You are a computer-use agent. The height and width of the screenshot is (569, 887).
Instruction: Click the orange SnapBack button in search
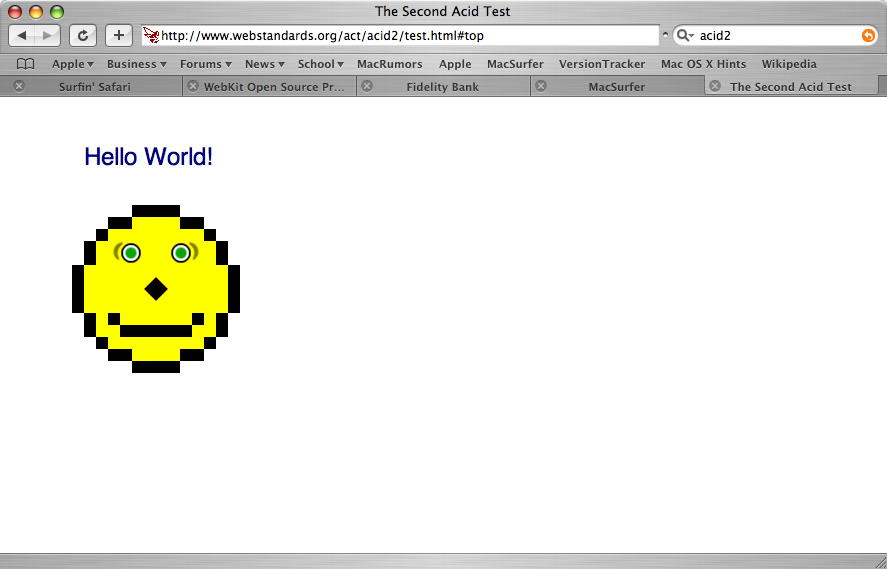click(x=868, y=36)
